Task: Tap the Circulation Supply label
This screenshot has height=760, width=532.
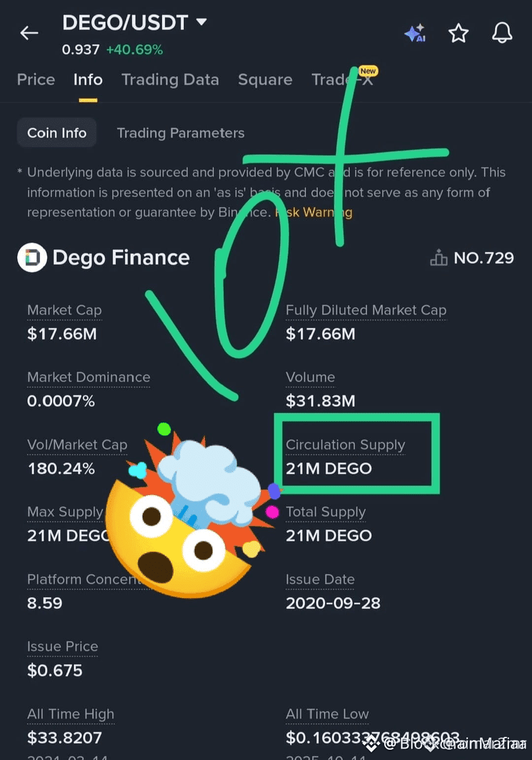Action: pyautogui.click(x=345, y=444)
